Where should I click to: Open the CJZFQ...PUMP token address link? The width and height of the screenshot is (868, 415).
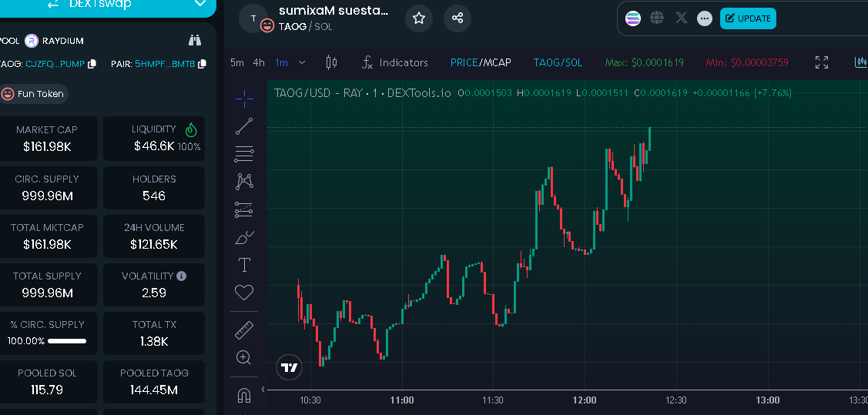[55, 64]
